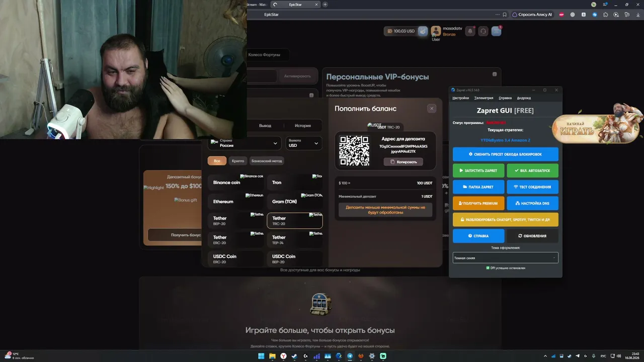Image resolution: width=644 pixels, height=362 pixels.
Task: Click the blue Справка button in Zapret
Action: pyautogui.click(x=478, y=236)
